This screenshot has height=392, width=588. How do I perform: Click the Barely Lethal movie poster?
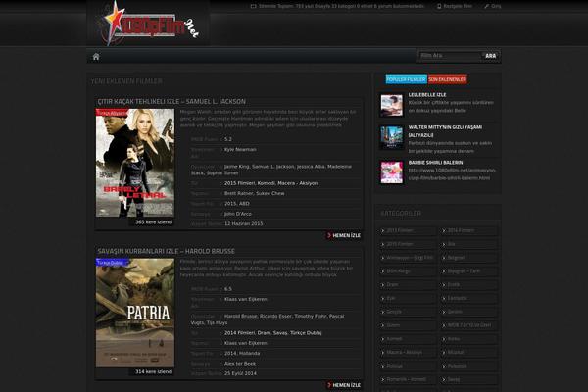(x=135, y=163)
